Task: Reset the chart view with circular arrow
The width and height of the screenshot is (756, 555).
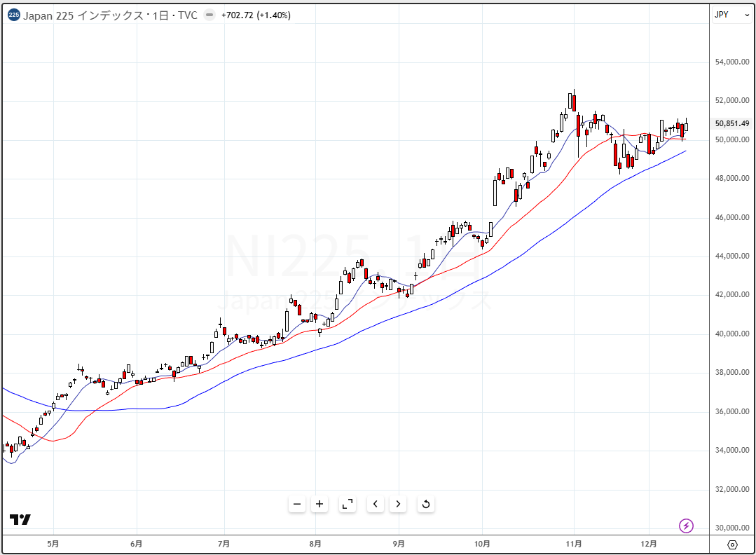Action: tap(425, 504)
